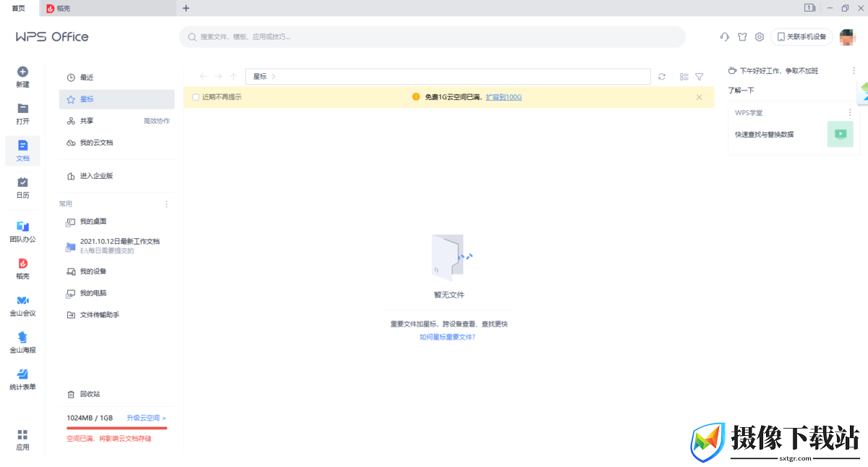The height and width of the screenshot is (467, 868).
Task: Tick the 近期不再提示 checkbox
Action: coord(195,97)
